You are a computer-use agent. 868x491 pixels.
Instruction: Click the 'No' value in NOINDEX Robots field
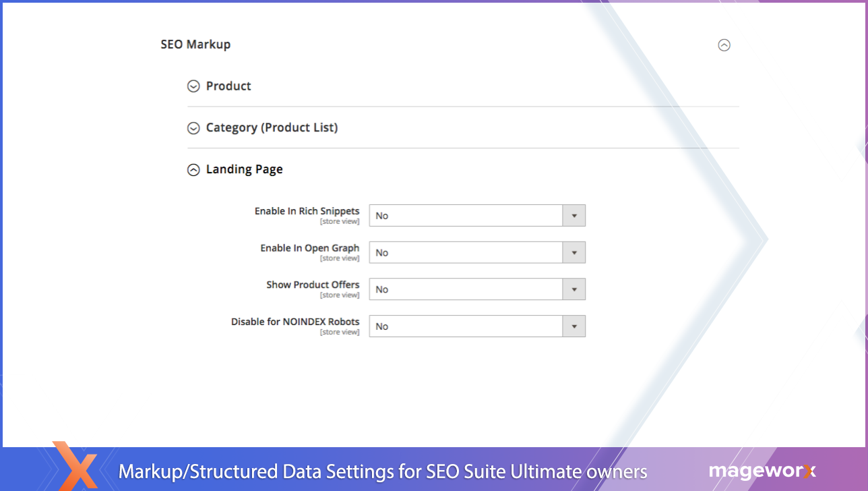pyautogui.click(x=382, y=326)
